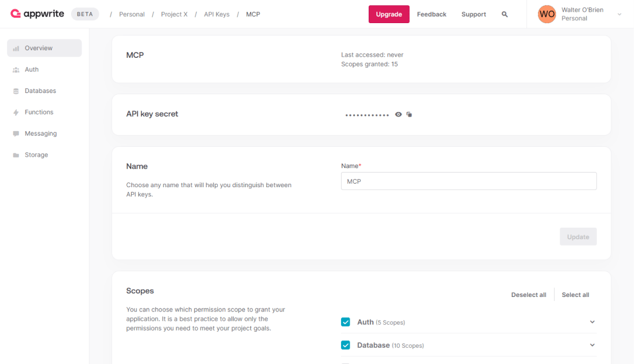634x364 pixels.
Task: Open the account dropdown arrow
Action: point(620,14)
